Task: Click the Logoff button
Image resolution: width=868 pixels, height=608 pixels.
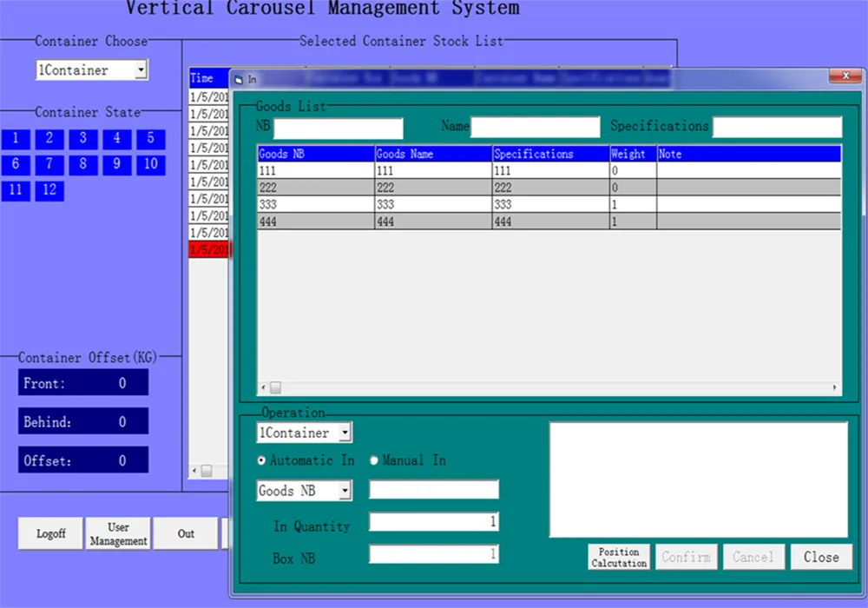Action: click(50, 533)
